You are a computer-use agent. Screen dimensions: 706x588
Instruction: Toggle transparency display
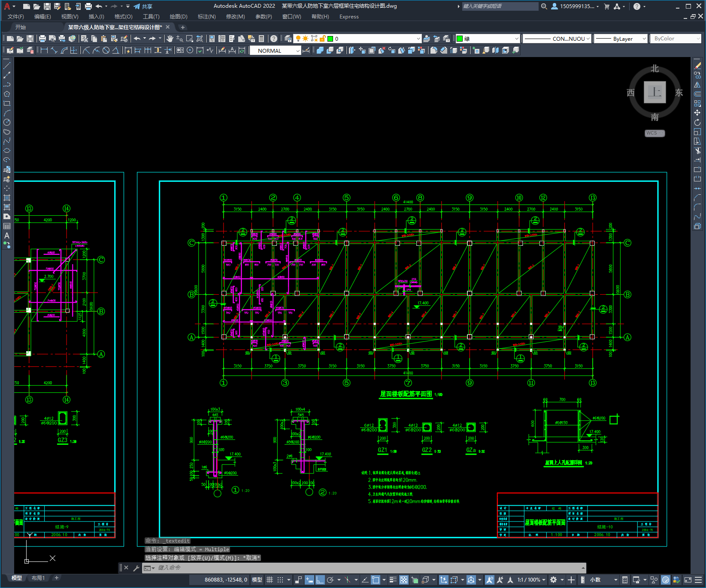click(x=404, y=580)
